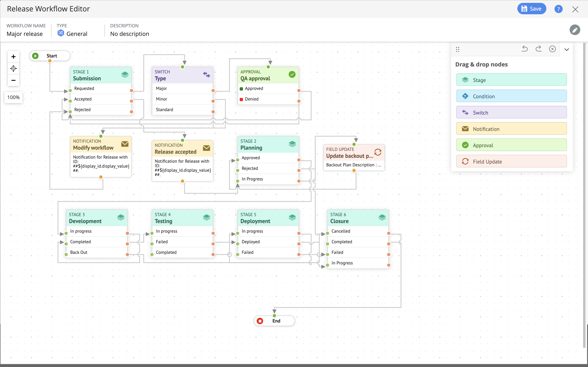
Task: Click the undo arrow in nodes panel
Action: [x=525, y=49]
